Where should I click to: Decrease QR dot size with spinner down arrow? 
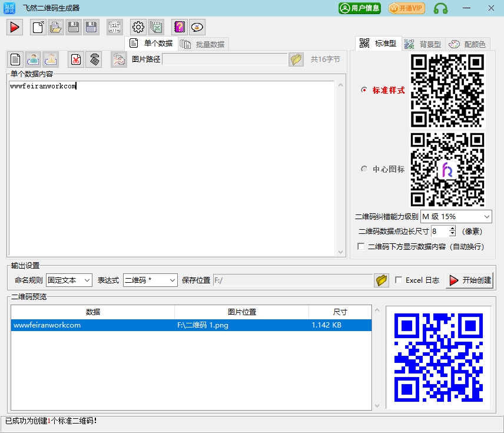[453, 234]
